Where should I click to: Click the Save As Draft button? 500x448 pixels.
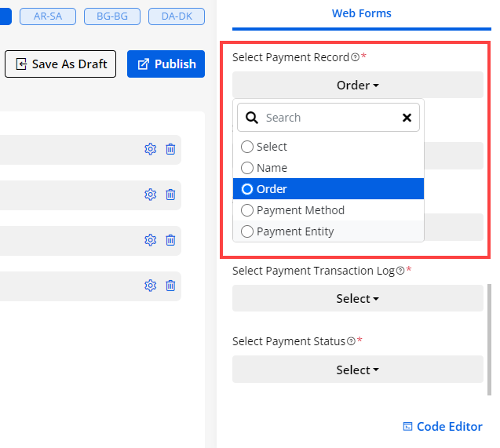tap(61, 64)
